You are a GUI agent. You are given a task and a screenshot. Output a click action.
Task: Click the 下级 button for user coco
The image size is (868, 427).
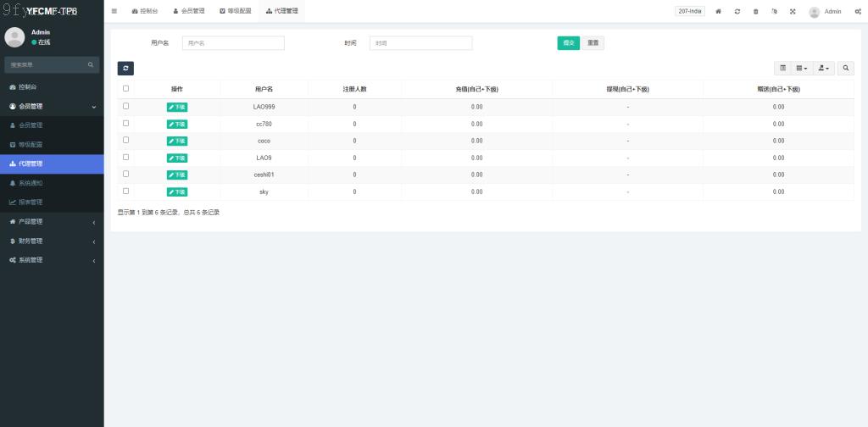pos(177,141)
